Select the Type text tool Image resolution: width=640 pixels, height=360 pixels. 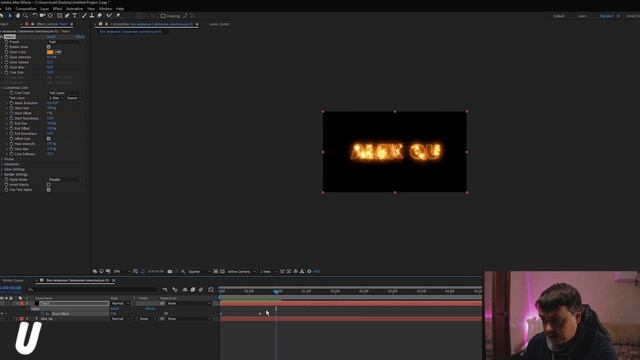click(75, 16)
